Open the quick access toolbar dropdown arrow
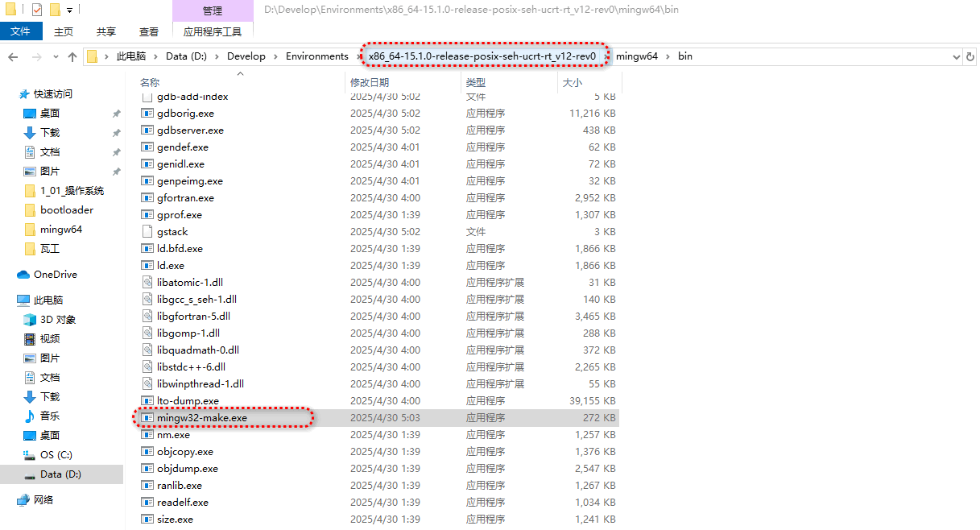980x530 pixels. pos(70,10)
